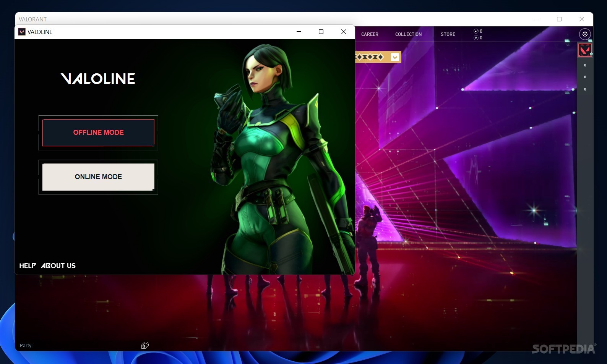Click the Radianite Points currency icon
Image resolution: width=607 pixels, height=364 pixels.
point(476,37)
